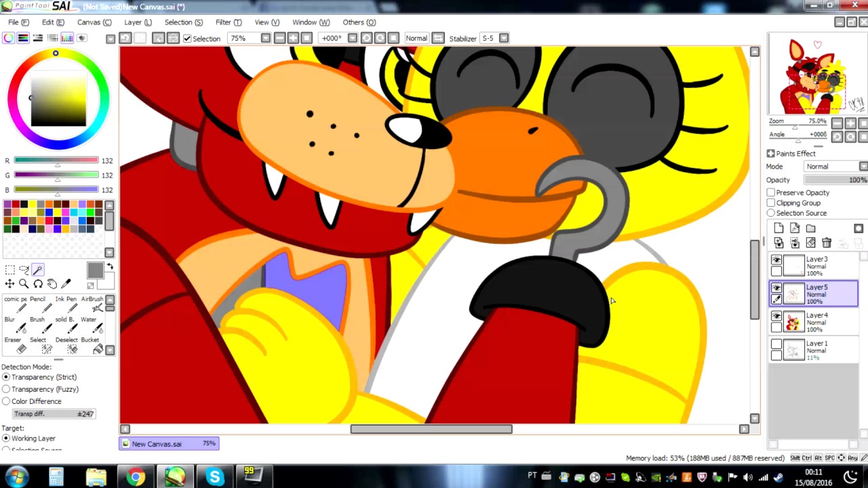The image size is (868, 488).
Task: Open the File menu
Action: click(x=18, y=22)
